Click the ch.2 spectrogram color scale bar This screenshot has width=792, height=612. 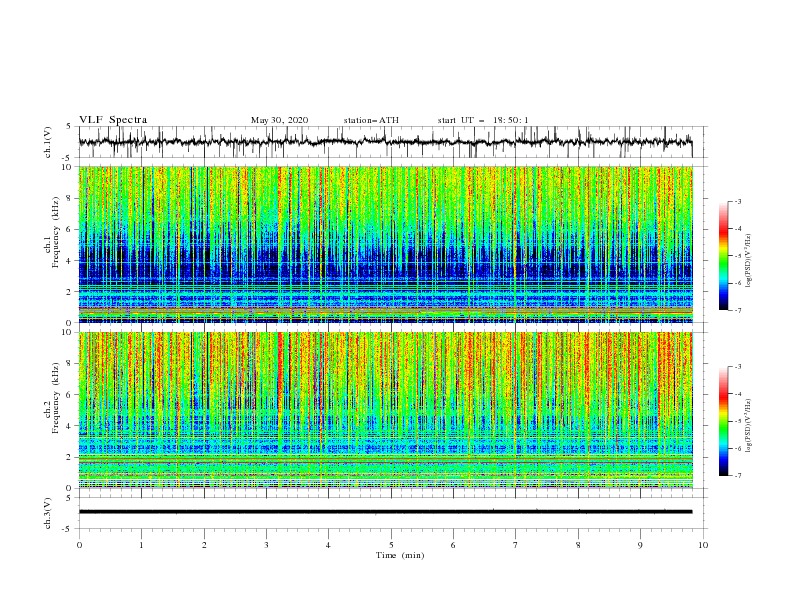[x=723, y=421]
